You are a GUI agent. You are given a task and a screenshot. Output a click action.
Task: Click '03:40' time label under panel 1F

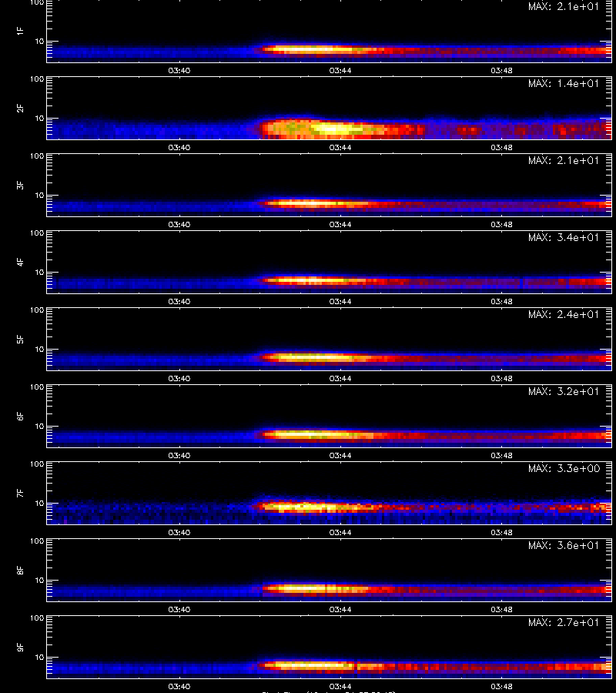coord(179,70)
